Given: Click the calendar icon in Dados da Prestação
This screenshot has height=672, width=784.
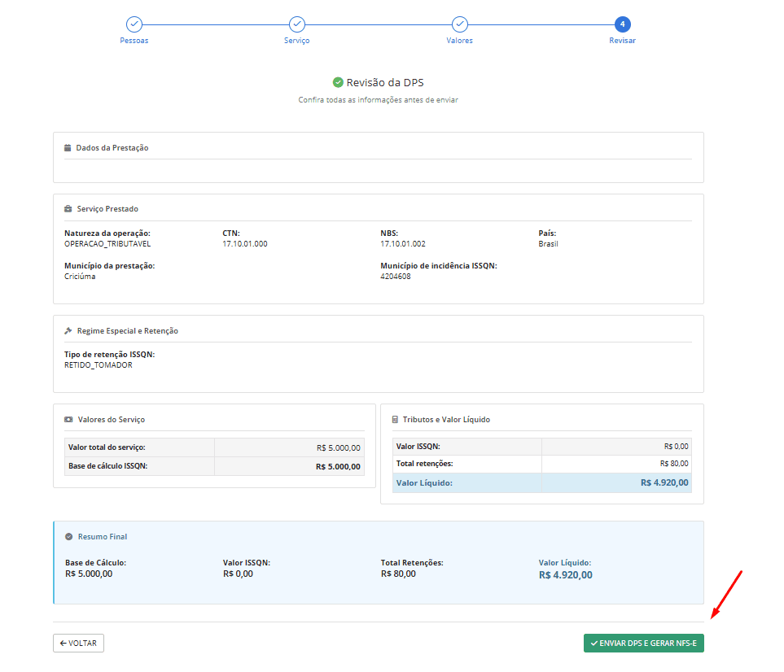Looking at the screenshot, I should [x=68, y=148].
